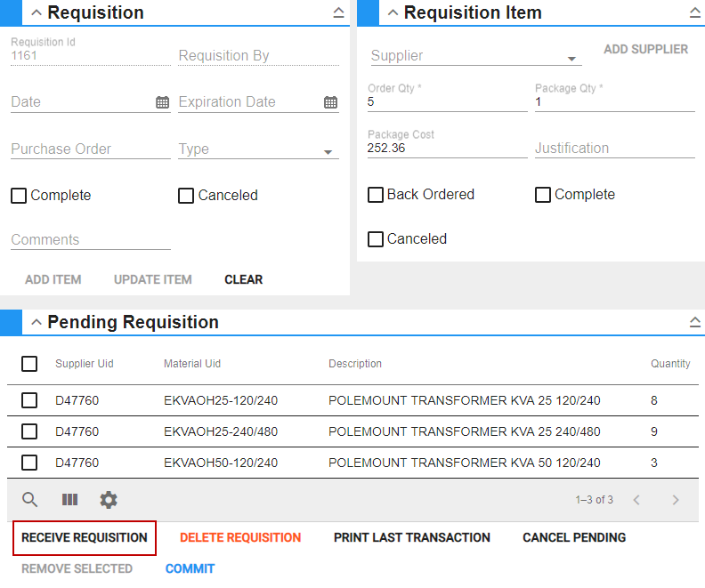Go to previous page of pending requisitions

click(x=636, y=500)
